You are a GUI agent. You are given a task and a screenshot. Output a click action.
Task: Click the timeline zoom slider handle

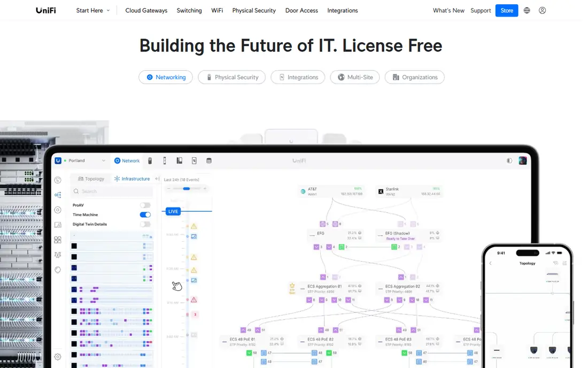(187, 188)
